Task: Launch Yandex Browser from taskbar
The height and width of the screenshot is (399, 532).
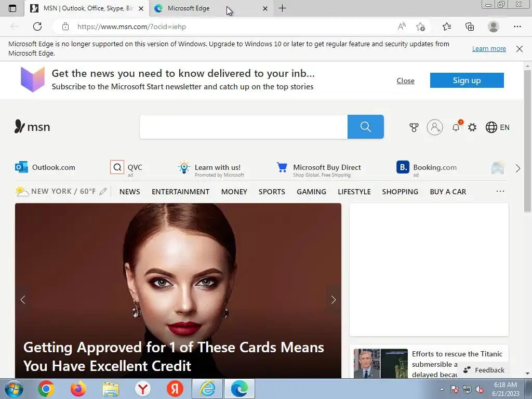Action: pyautogui.click(x=143, y=389)
